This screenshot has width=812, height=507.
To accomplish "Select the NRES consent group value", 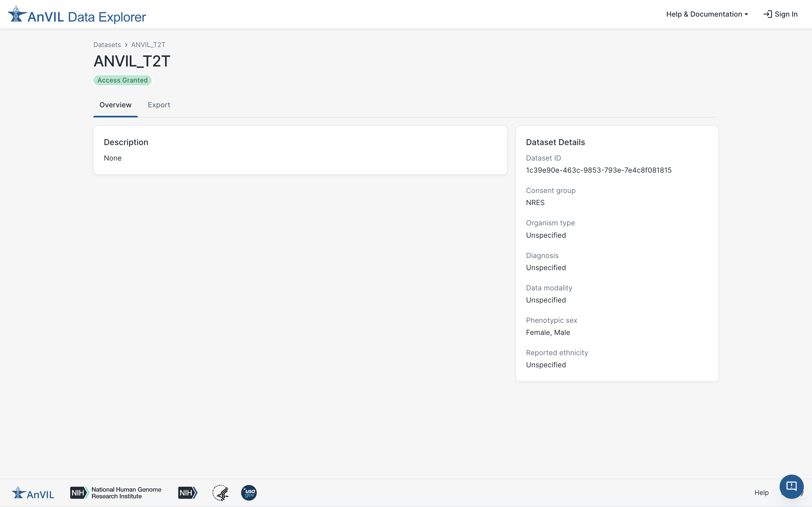I will point(535,202).
